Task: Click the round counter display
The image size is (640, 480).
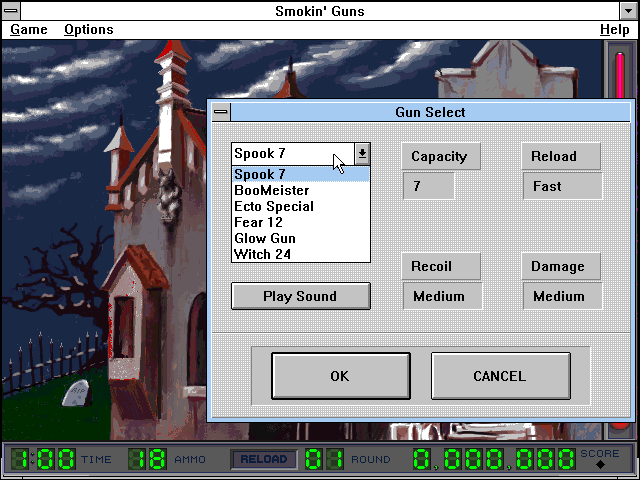Action: click(324, 459)
